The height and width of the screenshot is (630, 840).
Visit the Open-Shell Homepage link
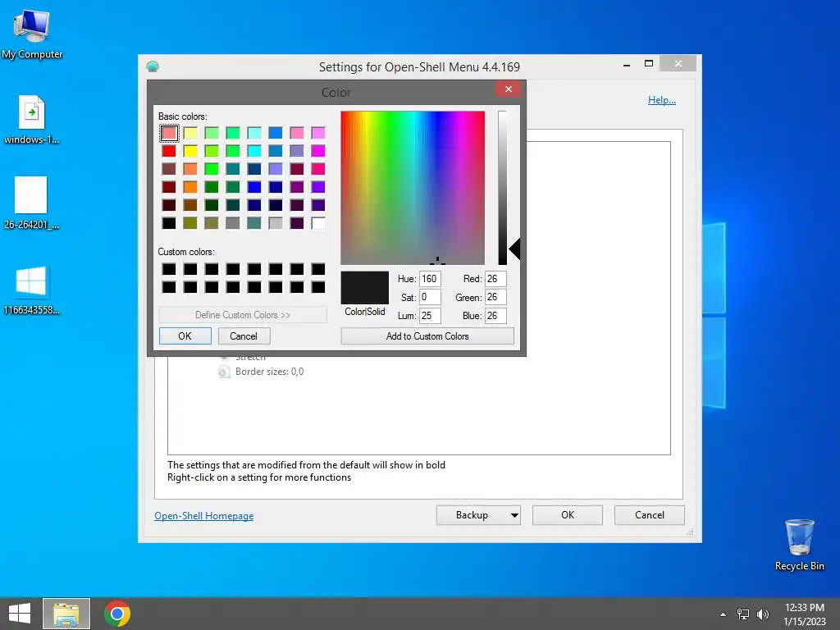coord(203,515)
